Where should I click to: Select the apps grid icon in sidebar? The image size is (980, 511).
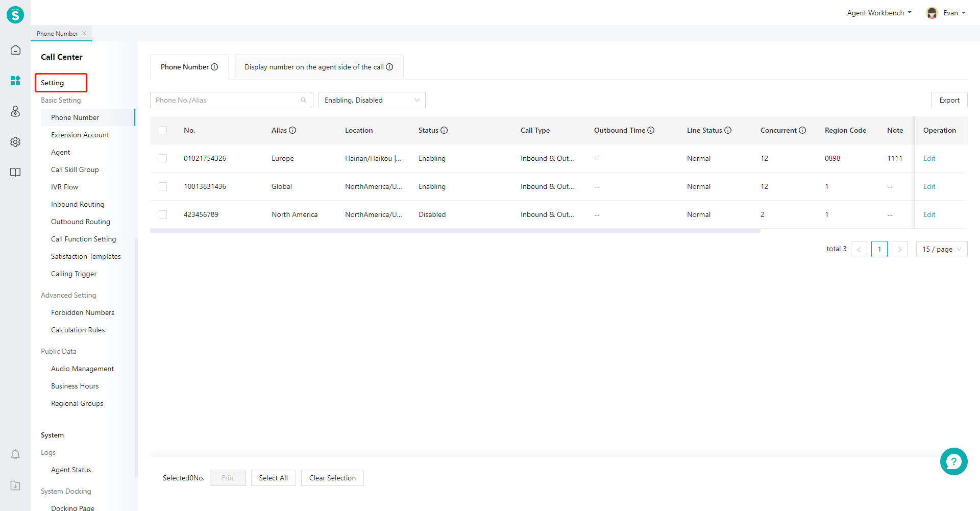15,81
